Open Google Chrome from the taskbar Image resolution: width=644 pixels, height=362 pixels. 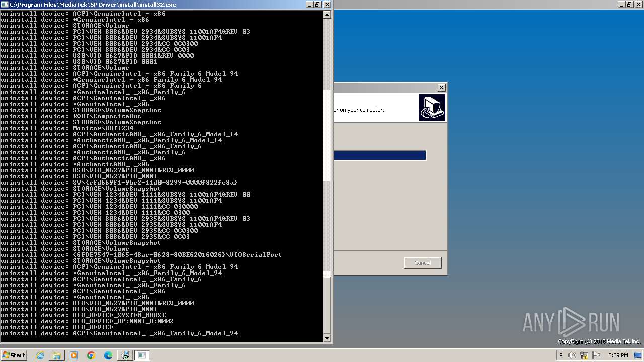click(x=91, y=355)
